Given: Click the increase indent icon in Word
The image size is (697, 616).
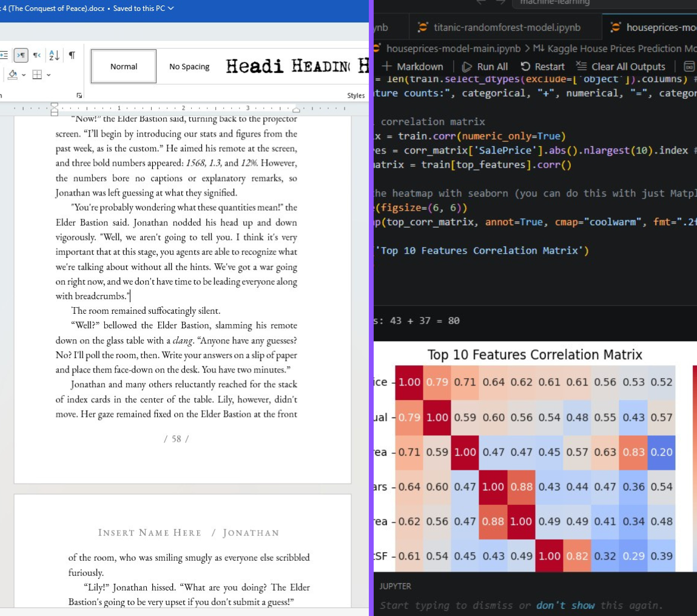Looking at the screenshot, I should [4, 55].
